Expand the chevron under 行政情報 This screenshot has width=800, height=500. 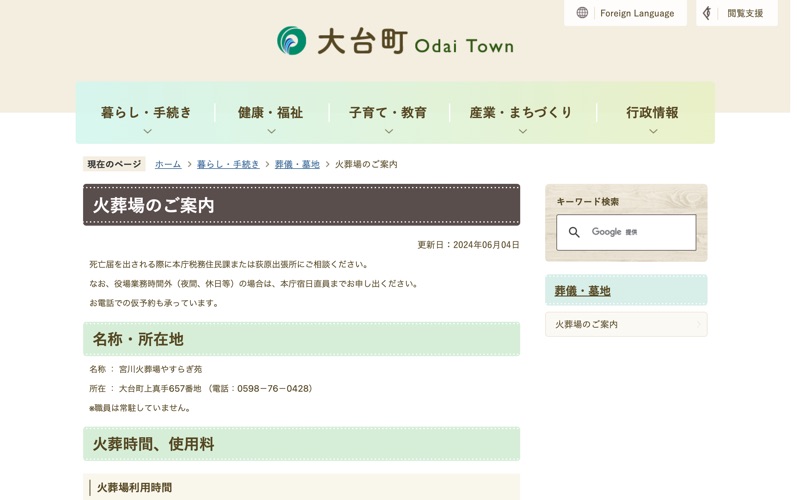[653, 131]
